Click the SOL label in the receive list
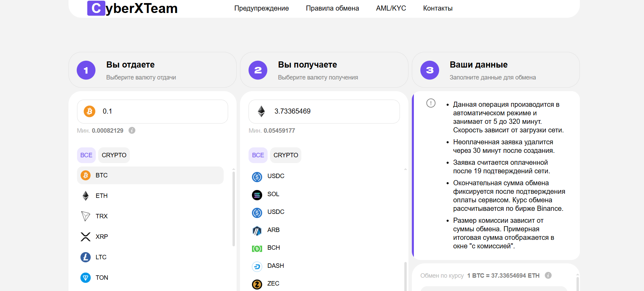Viewport: 644px width, 291px height. coord(273,194)
